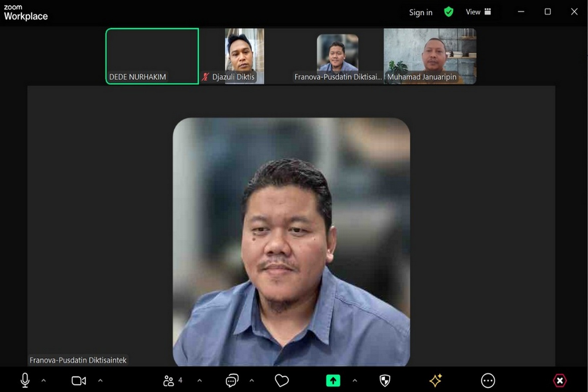This screenshot has height=392, width=588.
Task: Click the Sign in link
Action: click(421, 12)
